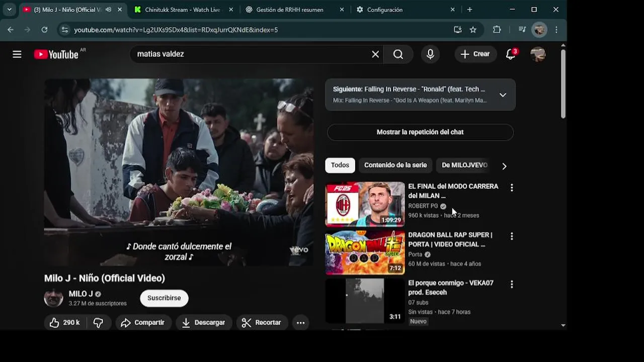This screenshot has height=362, width=644.
Task: Open a new browser tab with plus
Action: click(469, 10)
